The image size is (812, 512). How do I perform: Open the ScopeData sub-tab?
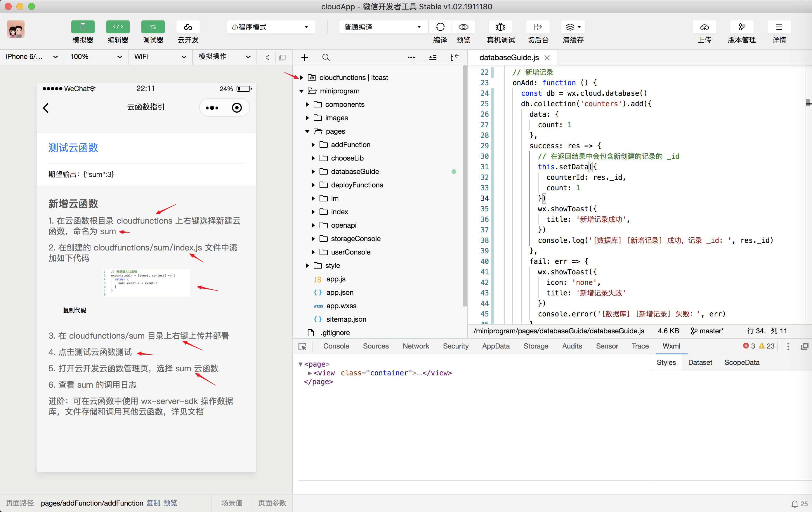742,363
